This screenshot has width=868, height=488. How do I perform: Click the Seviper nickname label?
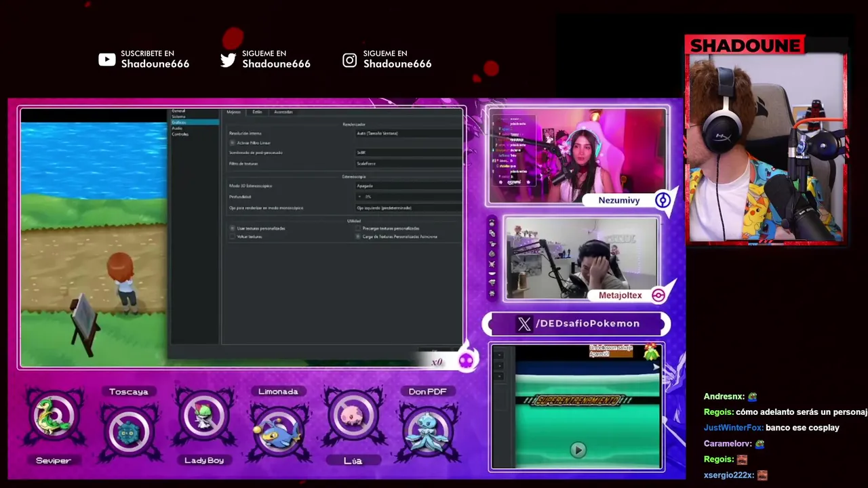pos(54,461)
